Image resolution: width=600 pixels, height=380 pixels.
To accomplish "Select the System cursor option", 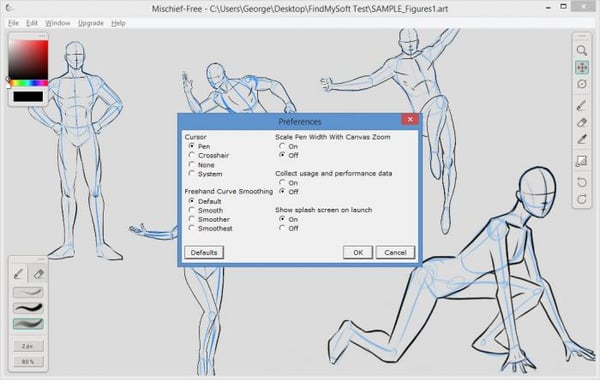I will [205, 174].
